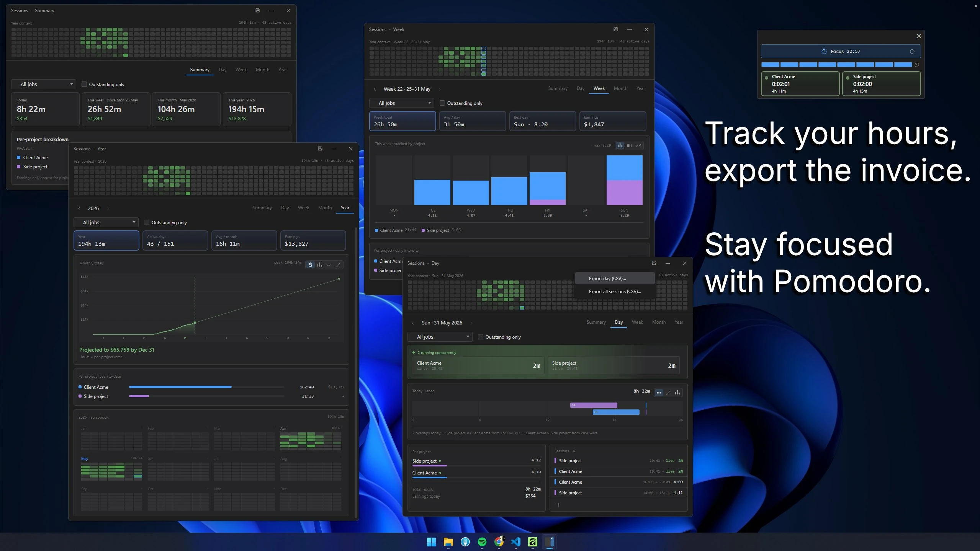Select the cumulative curve view in Monthly totals

coord(338,265)
